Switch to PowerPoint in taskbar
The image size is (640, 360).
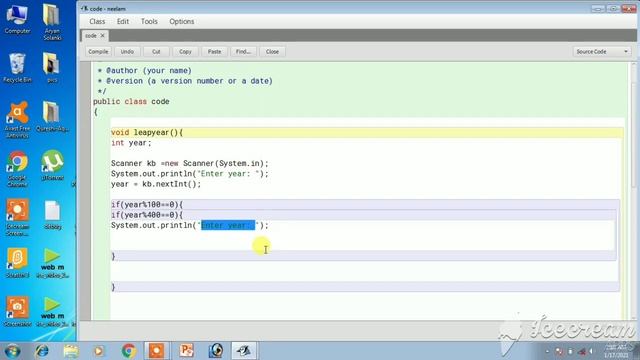coord(186,351)
